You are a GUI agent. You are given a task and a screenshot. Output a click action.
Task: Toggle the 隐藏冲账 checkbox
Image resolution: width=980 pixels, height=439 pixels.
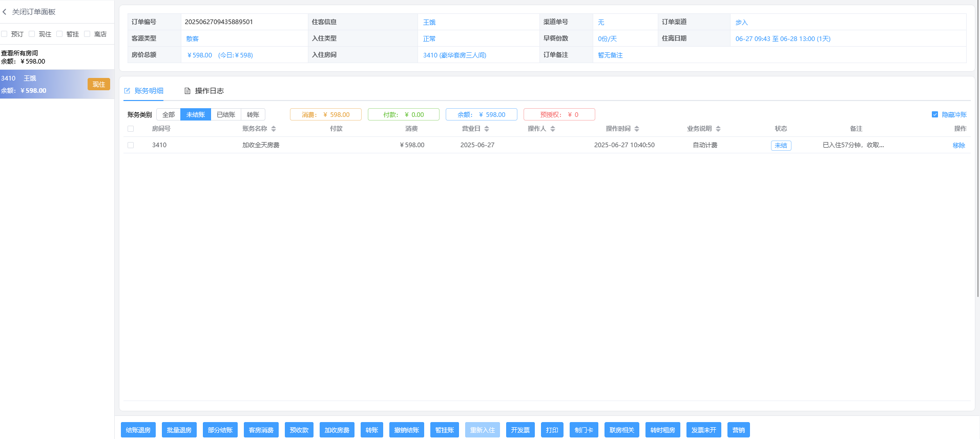pyautogui.click(x=935, y=114)
